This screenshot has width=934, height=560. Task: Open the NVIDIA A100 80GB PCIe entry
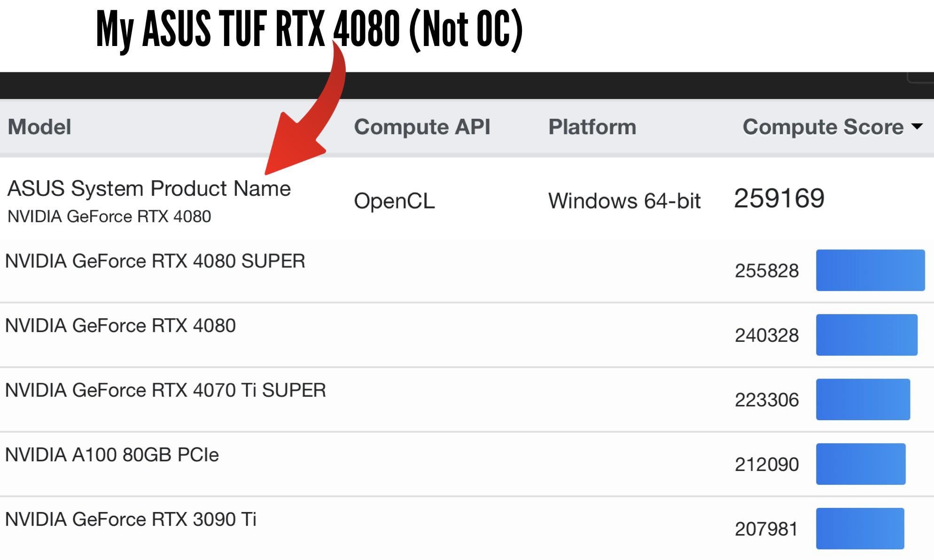[112, 454]
